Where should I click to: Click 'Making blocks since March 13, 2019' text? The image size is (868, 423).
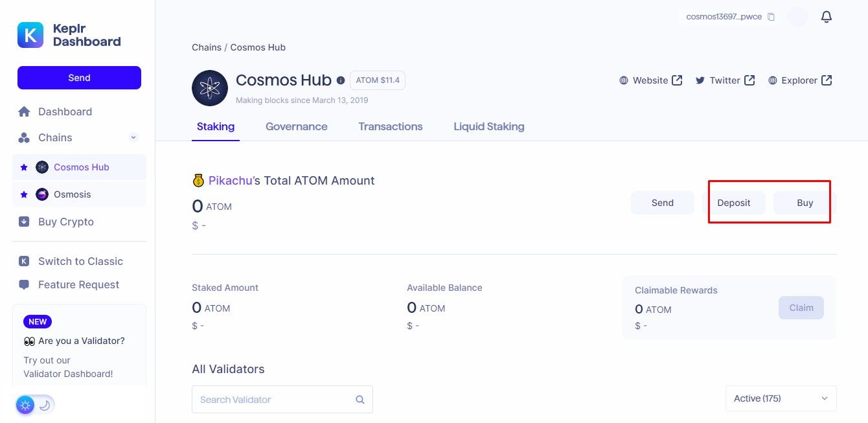coord(302,100)
